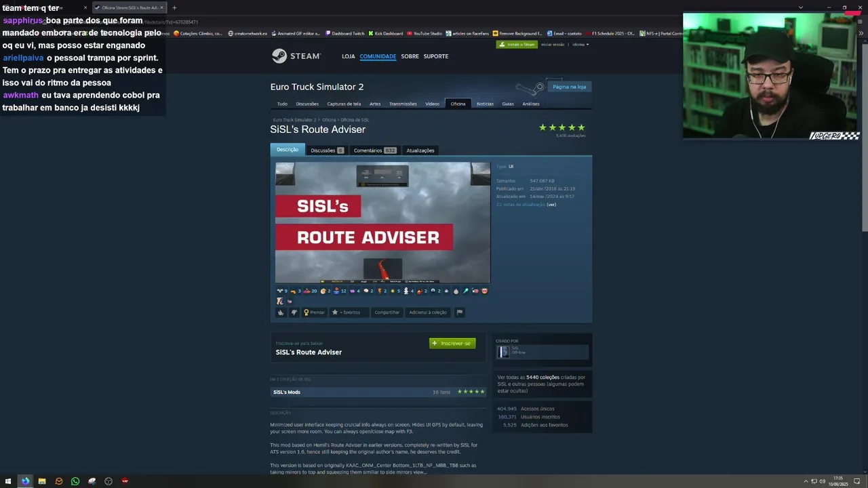
Task: Give thumbs down rating to mod
Action: (x=294, y=312)
